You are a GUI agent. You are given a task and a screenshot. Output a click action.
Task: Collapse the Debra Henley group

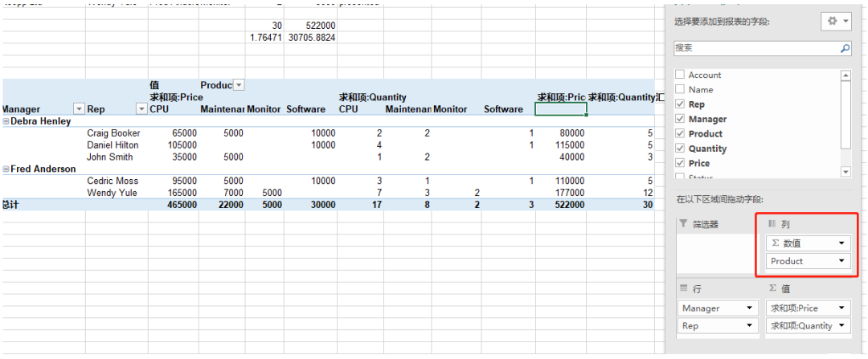click(6, 122)
